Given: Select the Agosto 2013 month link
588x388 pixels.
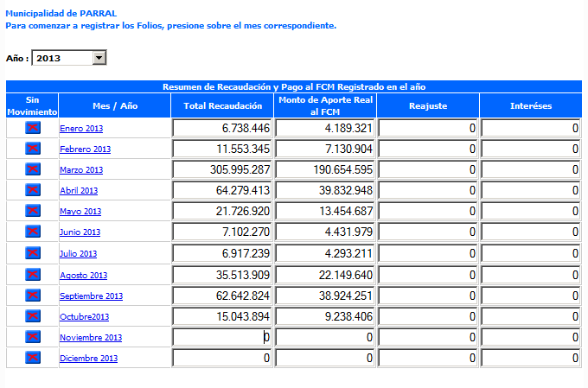Looking at the screenshot, I should pos(84,275).
